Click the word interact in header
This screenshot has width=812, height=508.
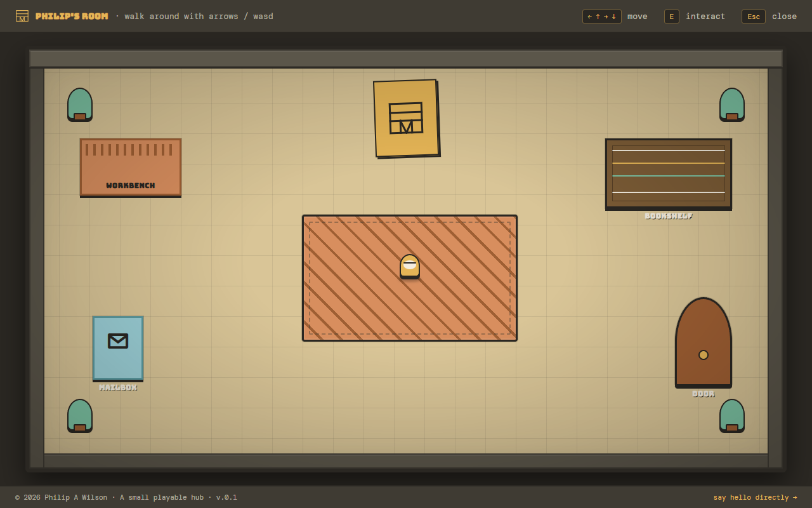(x=705, y=17)
